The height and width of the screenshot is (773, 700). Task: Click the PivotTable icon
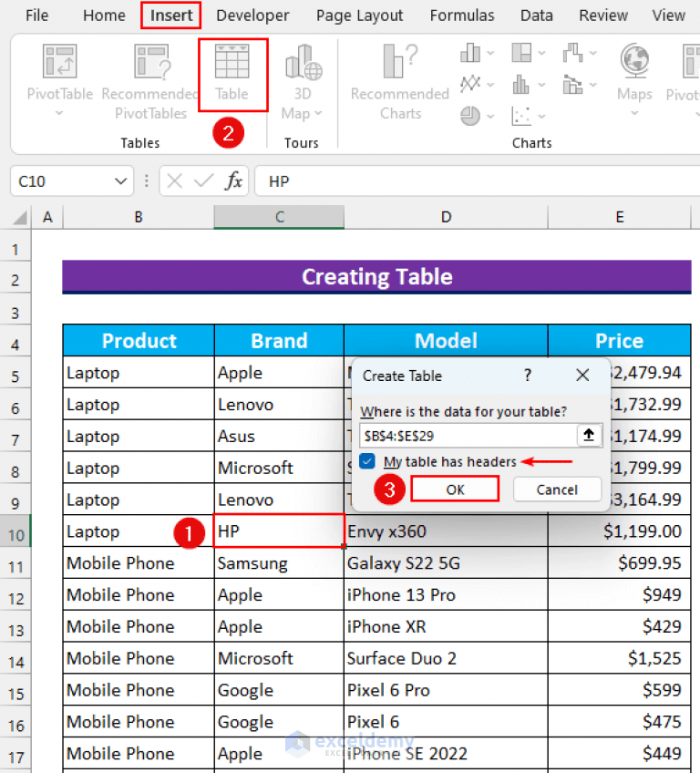click(x=59, y=61)
